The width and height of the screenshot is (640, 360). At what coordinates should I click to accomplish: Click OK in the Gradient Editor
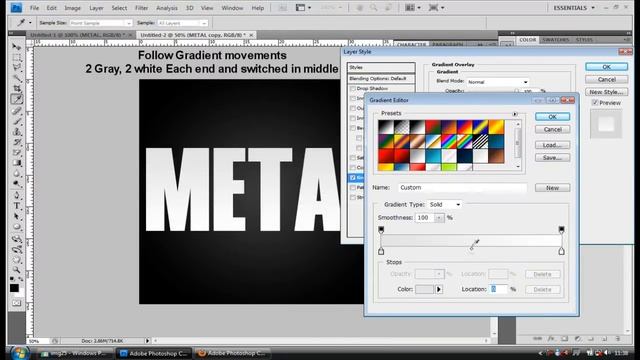552,117
